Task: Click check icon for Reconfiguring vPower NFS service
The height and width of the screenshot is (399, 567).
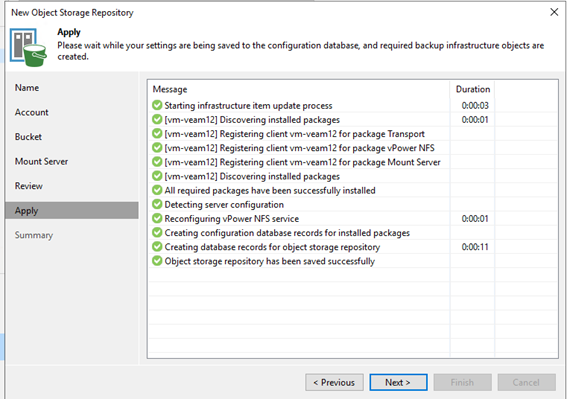Action: (x=157, y=218)
